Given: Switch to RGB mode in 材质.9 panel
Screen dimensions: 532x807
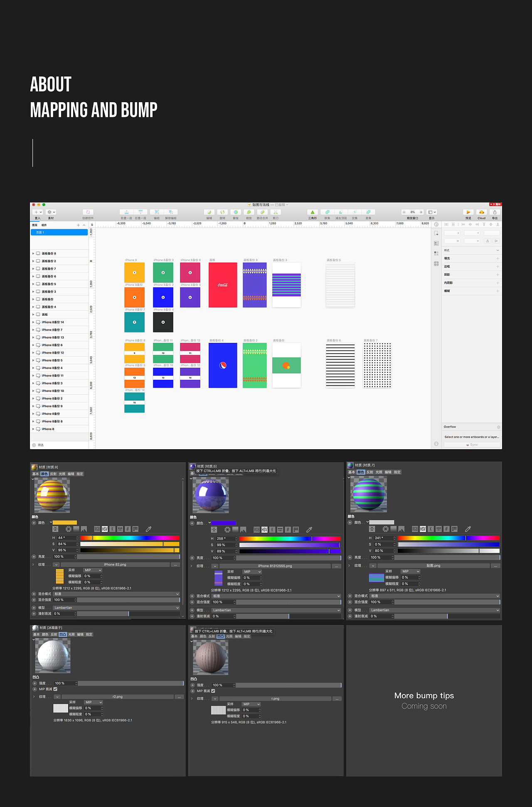Looking at the screenshot, I should click(x=97, y=529).
